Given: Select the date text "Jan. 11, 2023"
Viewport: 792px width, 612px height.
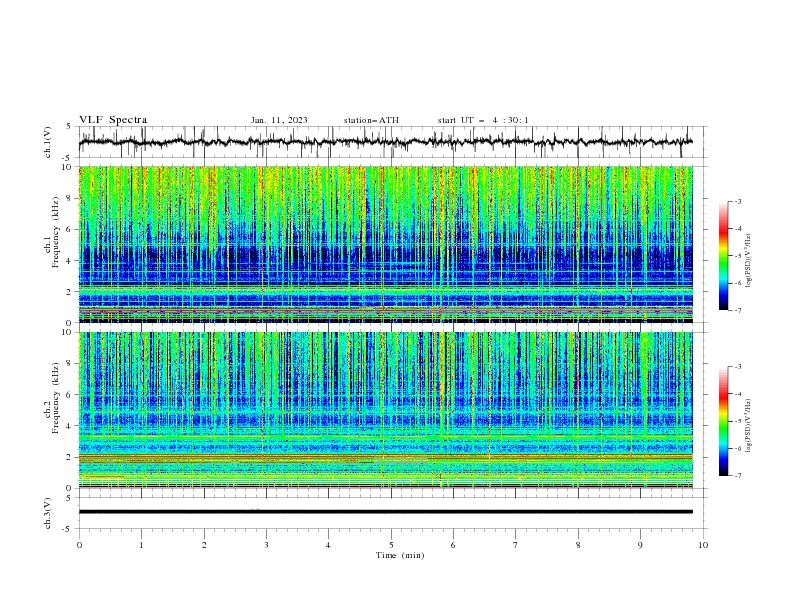Looking at the screenshot, I should (x=279, y=120).
